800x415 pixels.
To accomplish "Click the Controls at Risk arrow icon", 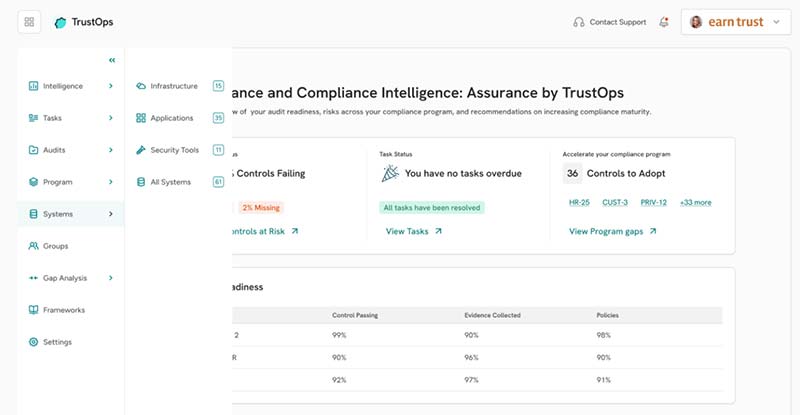I will click(x=294, y=231).
